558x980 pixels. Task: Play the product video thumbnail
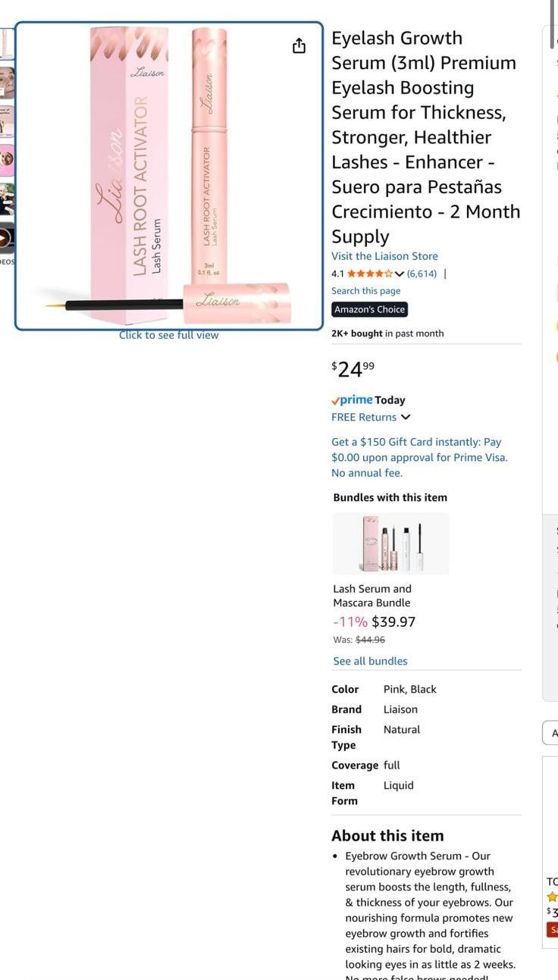point(6,239)
